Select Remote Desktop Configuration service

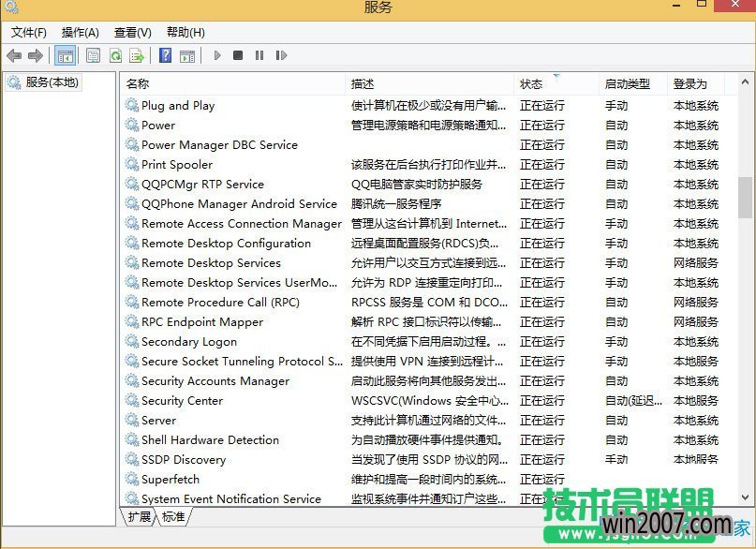[429, 243]
